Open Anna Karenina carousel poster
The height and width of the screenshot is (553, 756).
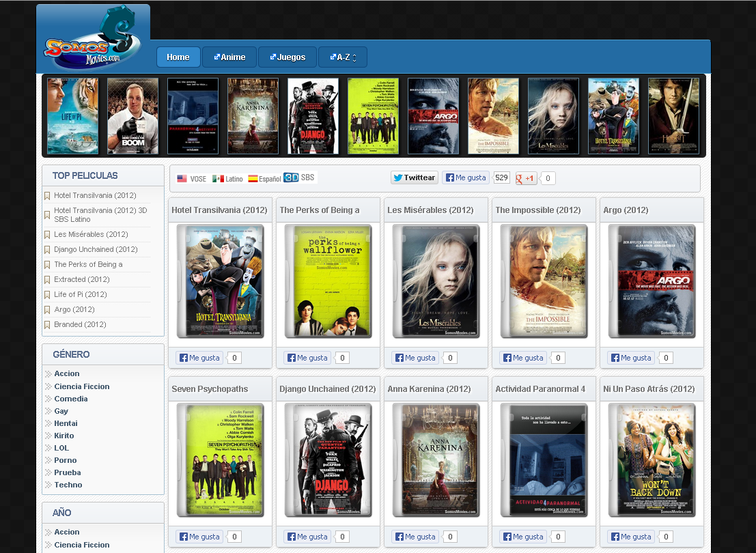[253, 115]
